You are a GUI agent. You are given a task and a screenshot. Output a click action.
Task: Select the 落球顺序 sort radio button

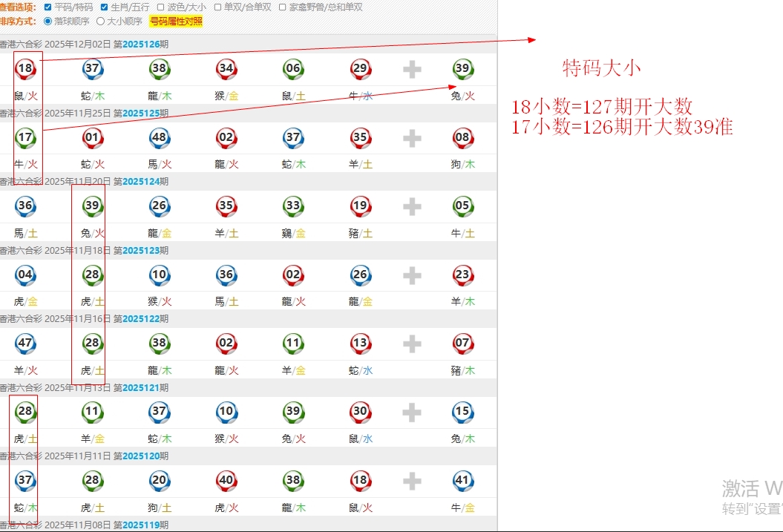tap(48, 22)
